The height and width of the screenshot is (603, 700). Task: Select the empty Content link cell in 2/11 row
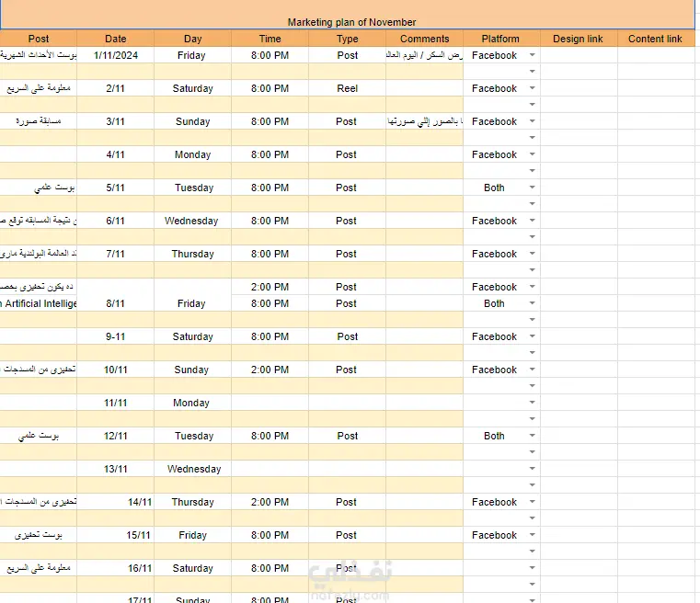tap(656, 88)
